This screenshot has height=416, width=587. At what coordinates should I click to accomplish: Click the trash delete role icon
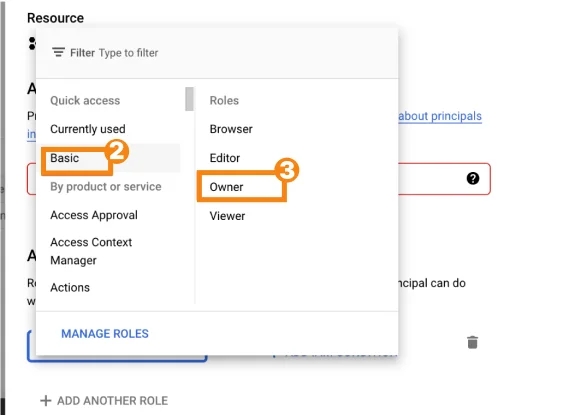[x=472, y=342]
